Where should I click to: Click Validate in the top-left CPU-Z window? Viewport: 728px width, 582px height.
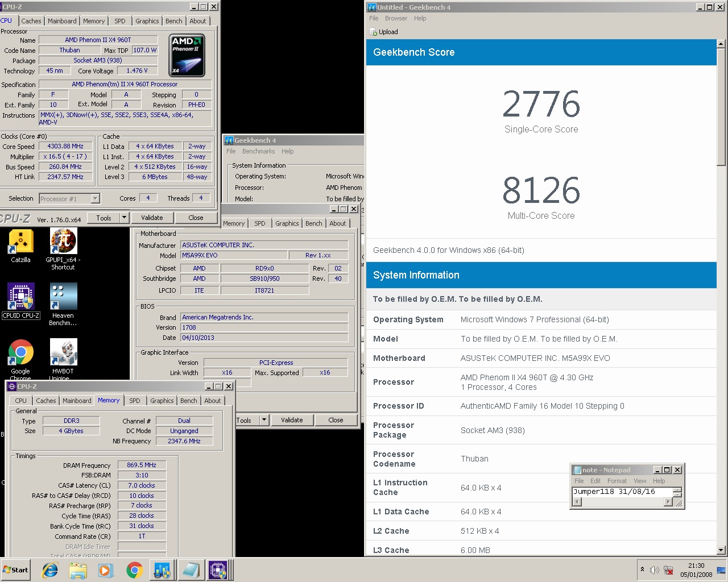click(152, 218)
